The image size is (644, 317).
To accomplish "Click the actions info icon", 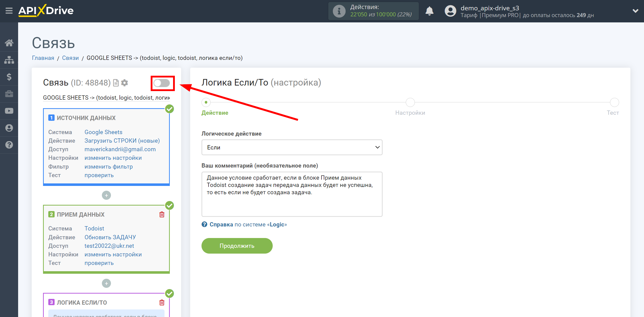I will point(339,11).
